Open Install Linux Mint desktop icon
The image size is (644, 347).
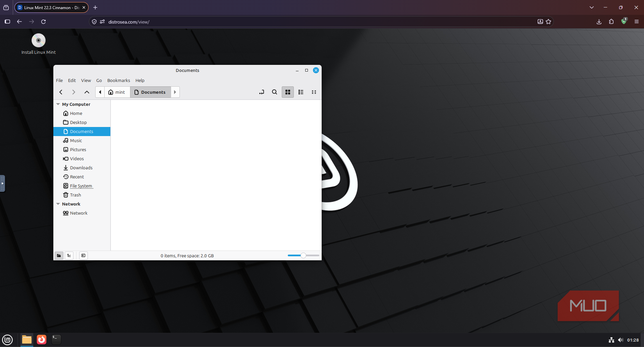[38, 44]
